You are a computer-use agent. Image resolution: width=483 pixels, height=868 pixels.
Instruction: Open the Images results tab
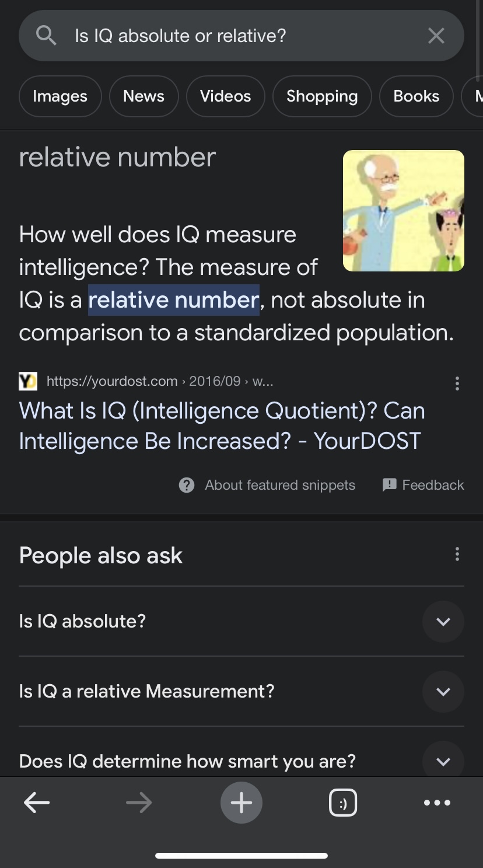click(60, 96)
